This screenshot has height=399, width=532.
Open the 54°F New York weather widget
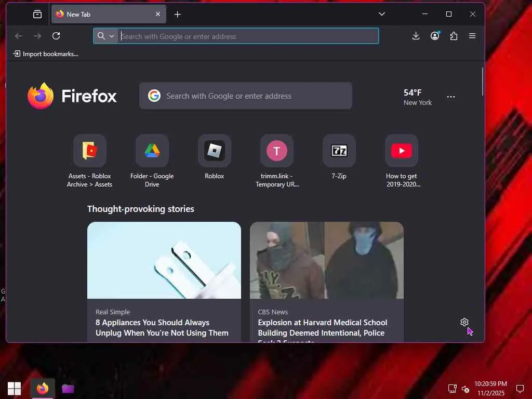pos(418,97)
